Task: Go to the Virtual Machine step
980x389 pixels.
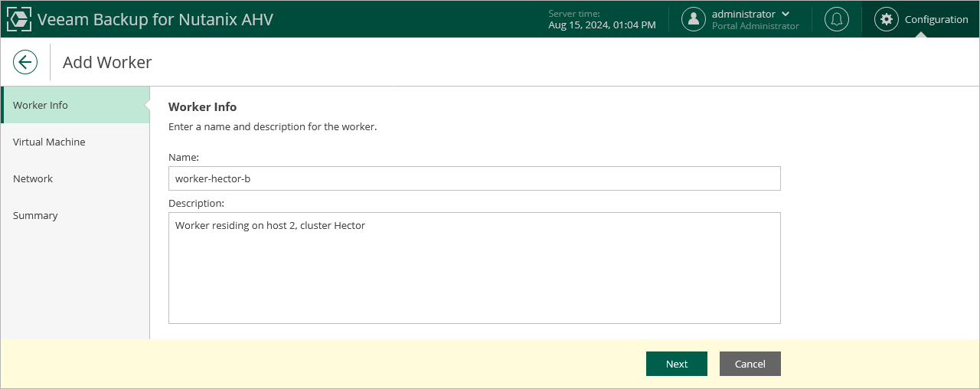Action: (x=75, y=142)
